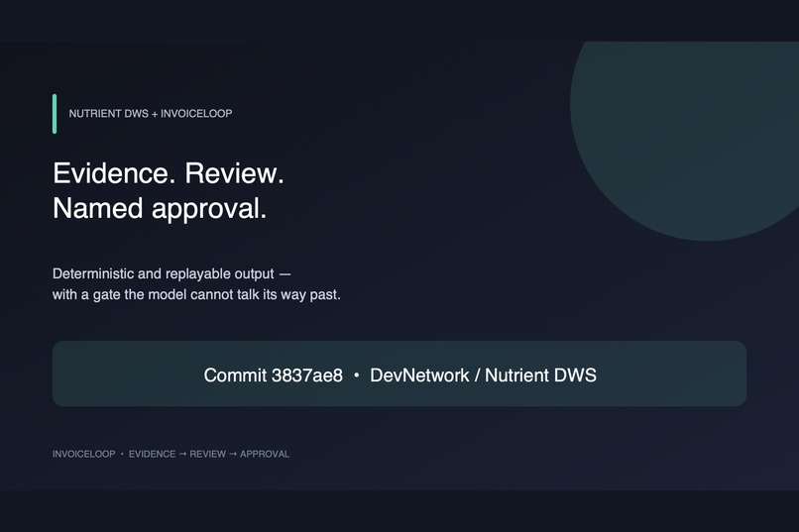Click the 'Named approval.' headline line

(x=160, y=209)
